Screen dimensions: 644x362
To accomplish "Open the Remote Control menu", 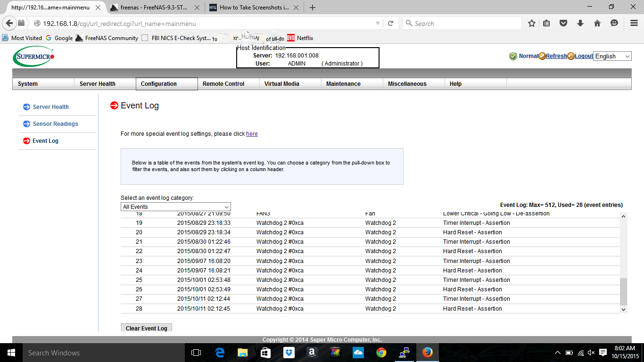I will [223, 84].
